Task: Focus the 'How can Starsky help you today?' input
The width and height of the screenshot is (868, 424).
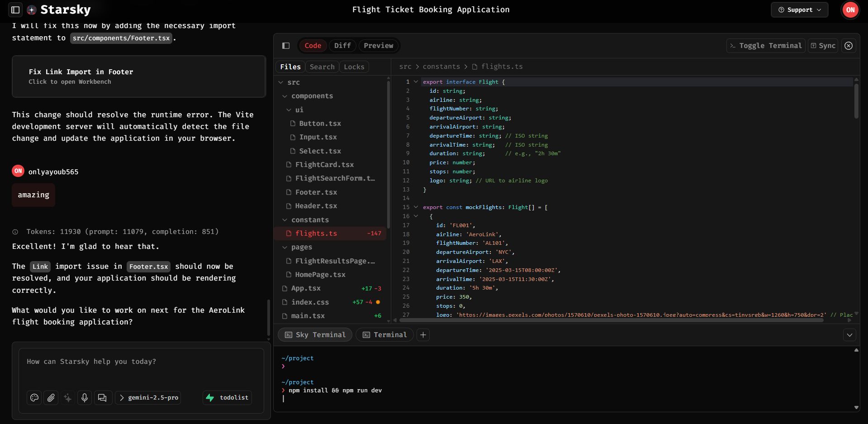Action: click(141, 367)
